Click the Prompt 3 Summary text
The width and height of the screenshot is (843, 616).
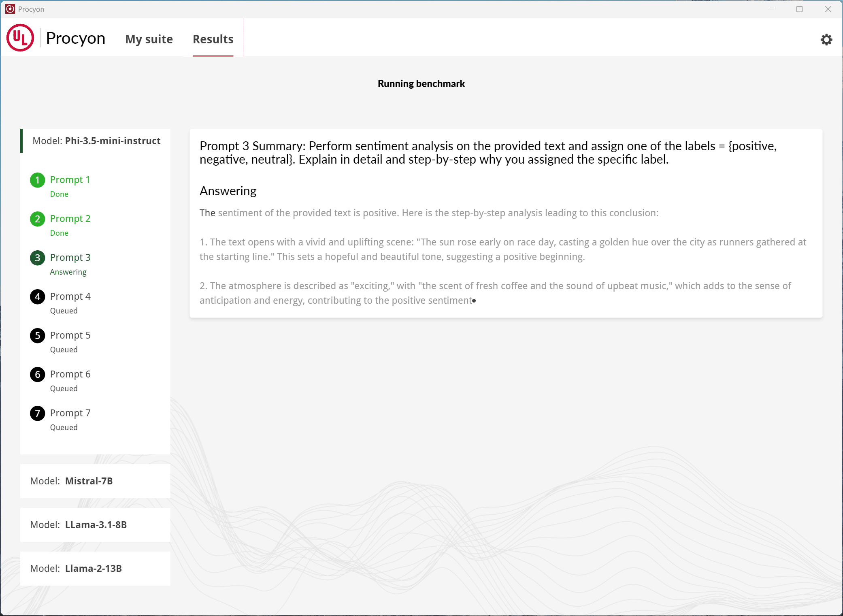coord(488,153)
